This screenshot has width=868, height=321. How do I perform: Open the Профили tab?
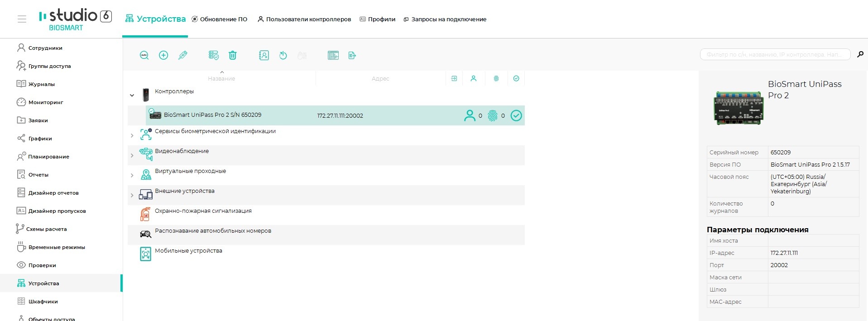[378, 19]
